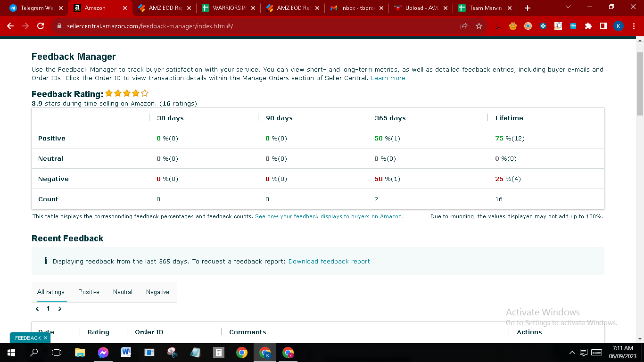The image size is (644, 362).
Task: Open the K profile avatar menu
Action: [x=619, y=26]
